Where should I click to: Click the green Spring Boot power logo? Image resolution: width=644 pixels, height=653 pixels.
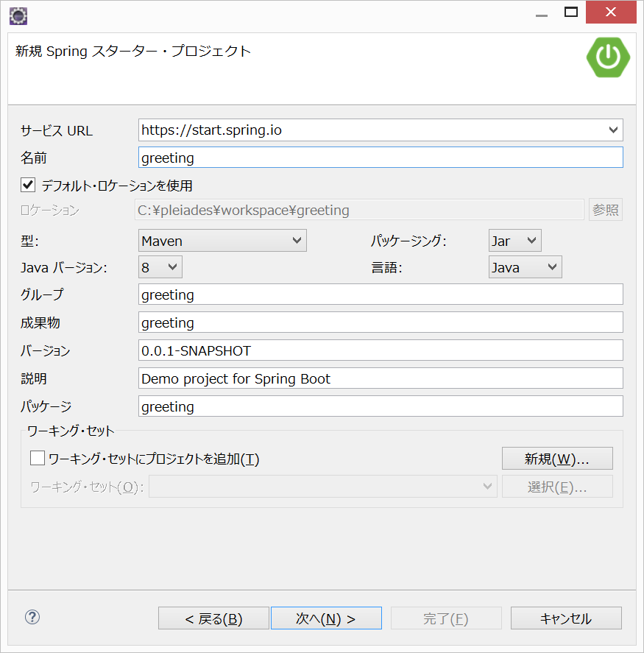click(x=608, y=57)
